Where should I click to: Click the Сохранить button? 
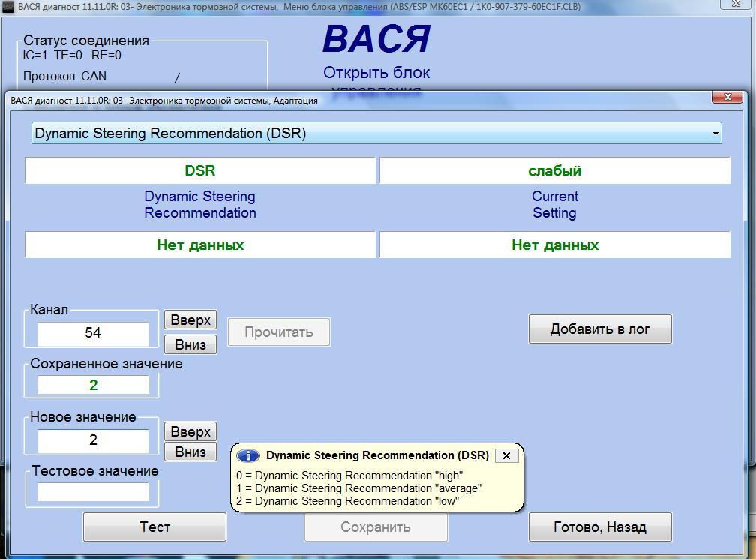tap(375, 527)
